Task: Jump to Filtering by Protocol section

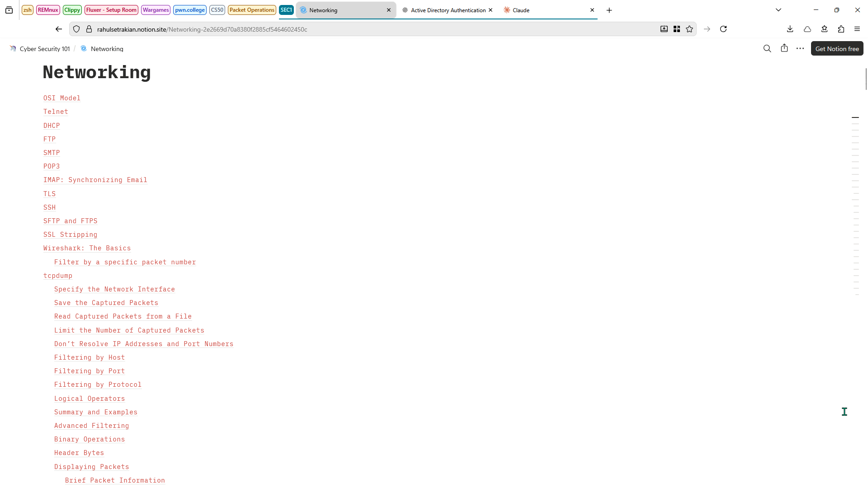Action: click(x=98, y=385)
